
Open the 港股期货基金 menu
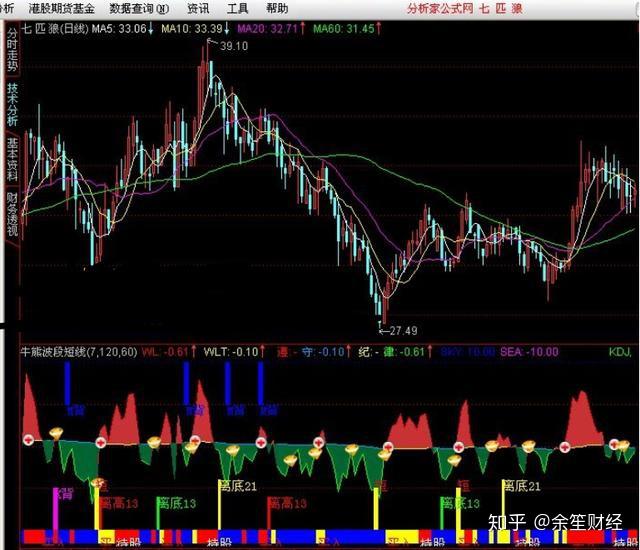tap(61, 8)
